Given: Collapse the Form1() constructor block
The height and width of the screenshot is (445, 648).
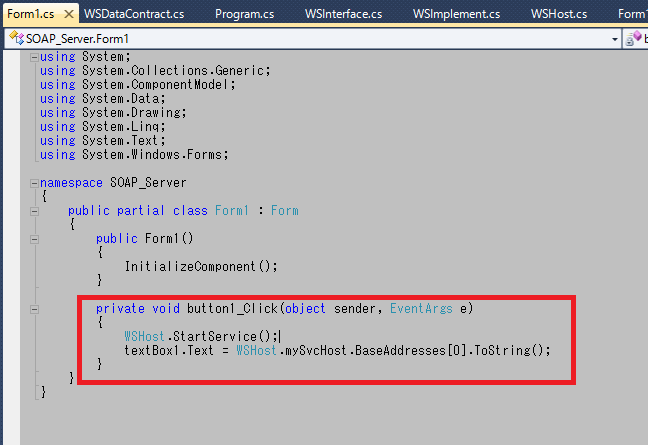Looking at the screenshot, I should (35, 239).
